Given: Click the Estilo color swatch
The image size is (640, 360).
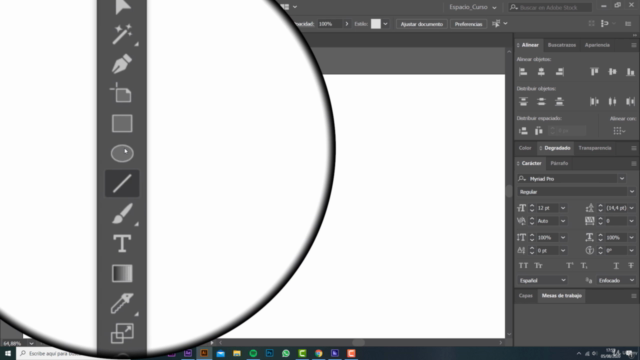Looking at the screenshot, I should coord(376,24).
